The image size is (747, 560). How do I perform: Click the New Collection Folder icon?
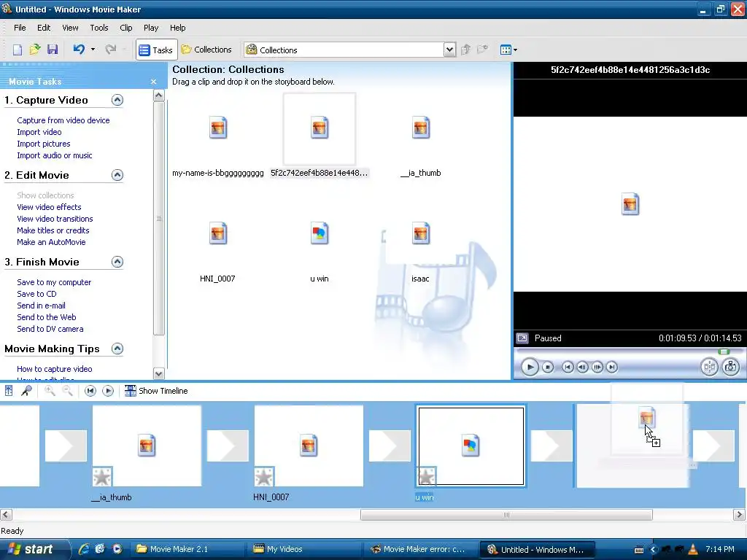coord(483,50)
